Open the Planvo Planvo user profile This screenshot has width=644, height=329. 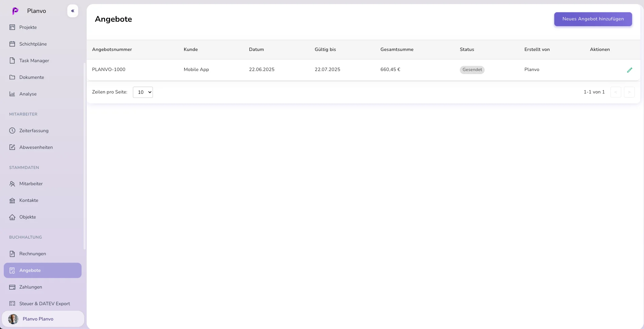click(38, 319)
